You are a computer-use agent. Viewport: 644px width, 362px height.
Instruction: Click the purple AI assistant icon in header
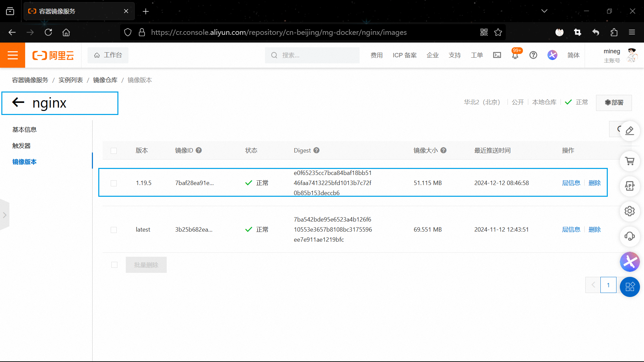point(552,55)
